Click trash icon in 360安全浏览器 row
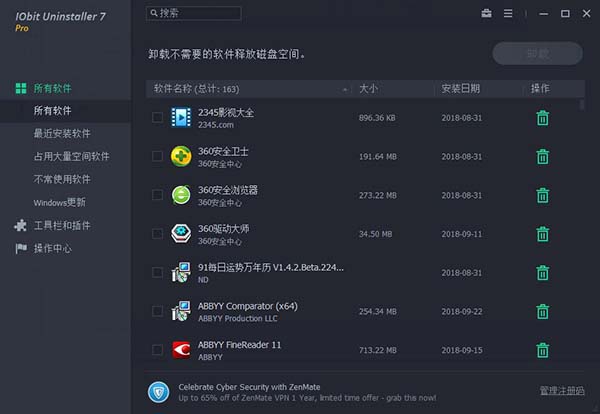This screenshot has height=414, width=600. (x=543, y=195)
